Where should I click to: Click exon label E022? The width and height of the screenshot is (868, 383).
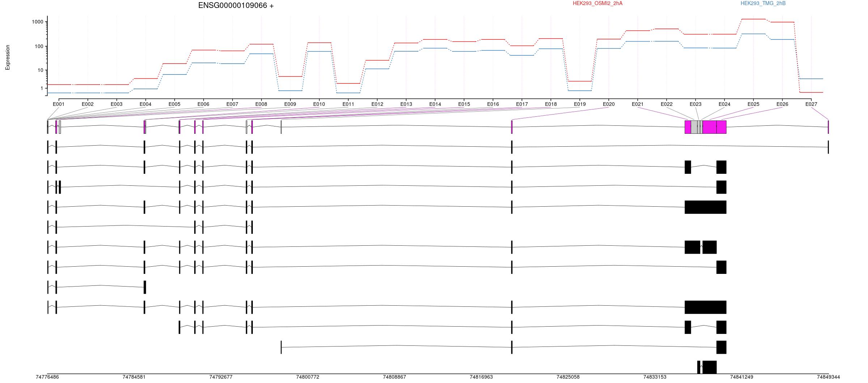[x=667, y=104]
